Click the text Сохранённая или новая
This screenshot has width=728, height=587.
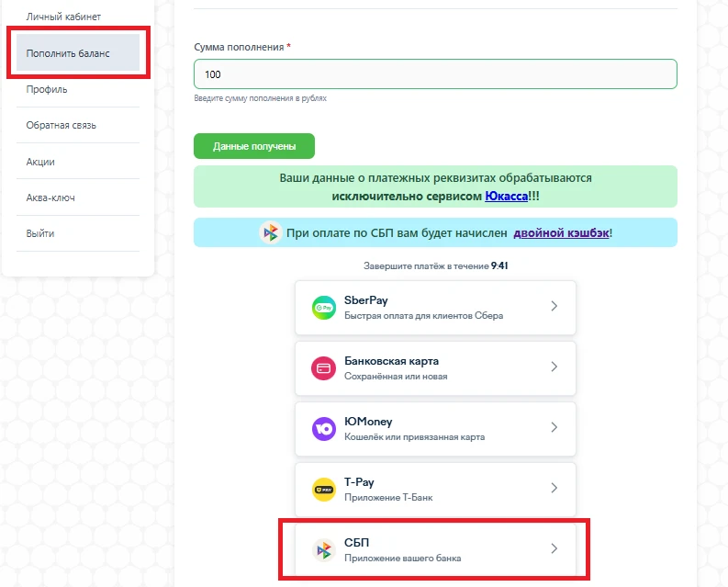(396, 377)
